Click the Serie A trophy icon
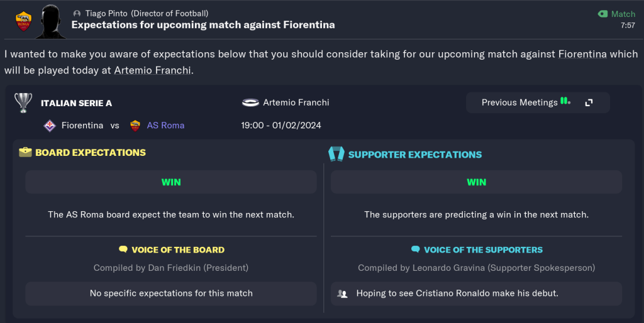This screenshot has height=323, width=644. [23, 102]
